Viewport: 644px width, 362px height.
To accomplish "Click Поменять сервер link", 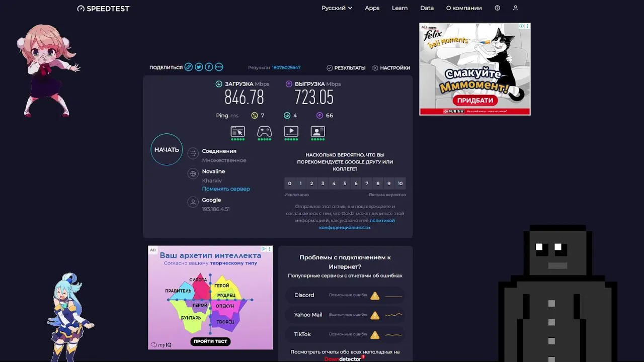I will click(x=226, y=189).
